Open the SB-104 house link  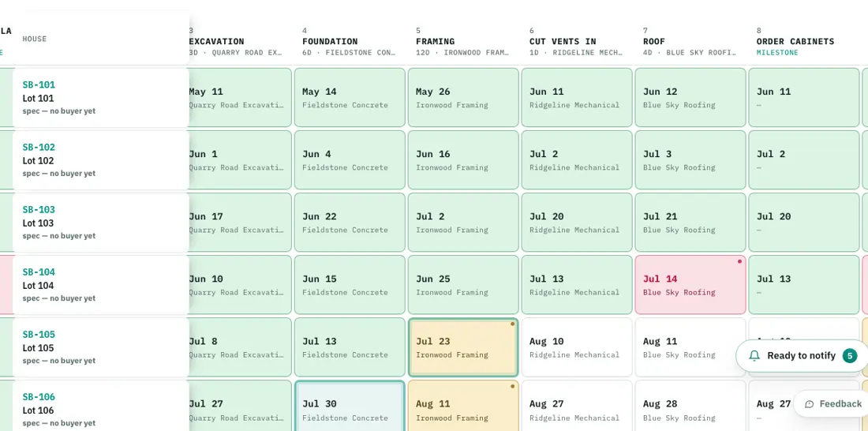[39, 272]
